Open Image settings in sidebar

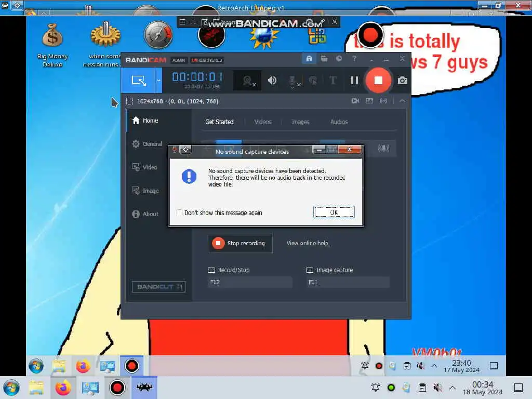tap(147, 191)
